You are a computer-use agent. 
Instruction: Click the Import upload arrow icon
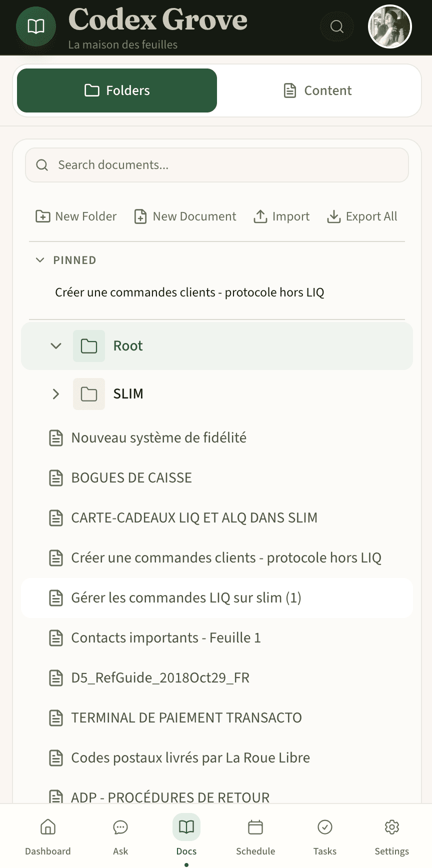pos(260,216)
